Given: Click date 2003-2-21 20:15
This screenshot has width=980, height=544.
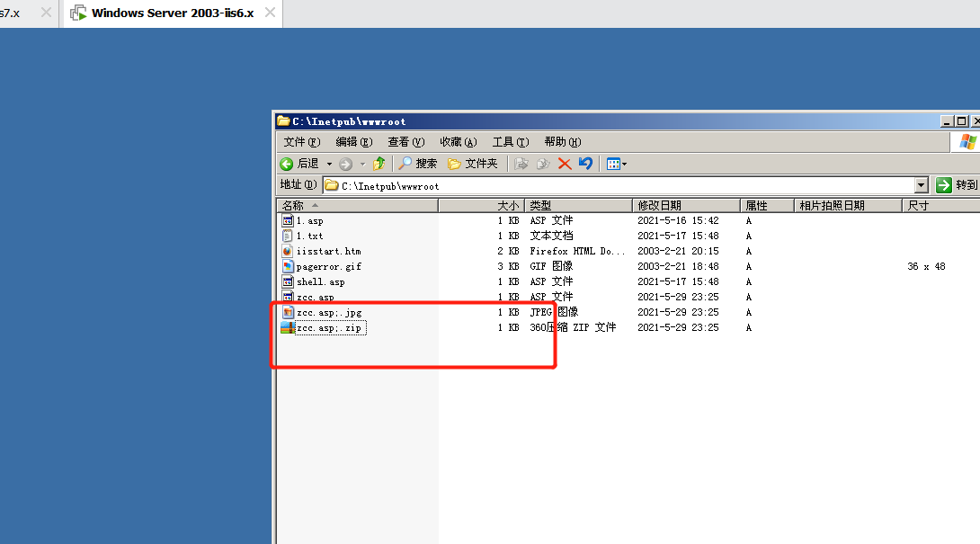Looking at the screenshot, I should [x=678, y=252].
